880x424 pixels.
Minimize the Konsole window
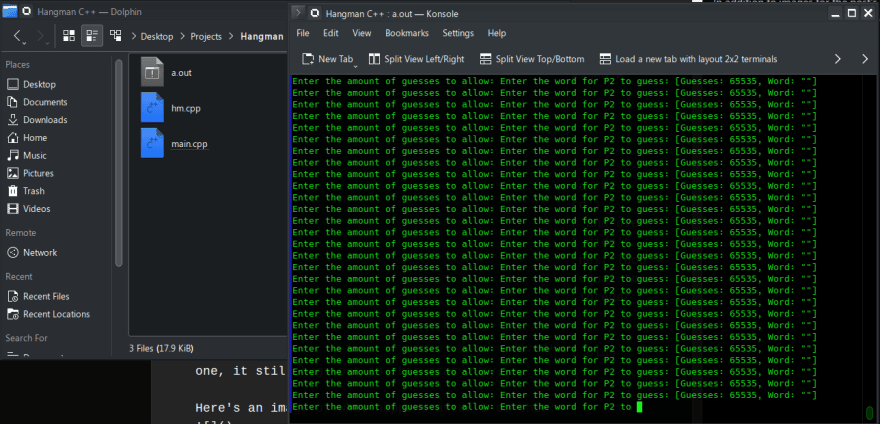coord(837,13)
